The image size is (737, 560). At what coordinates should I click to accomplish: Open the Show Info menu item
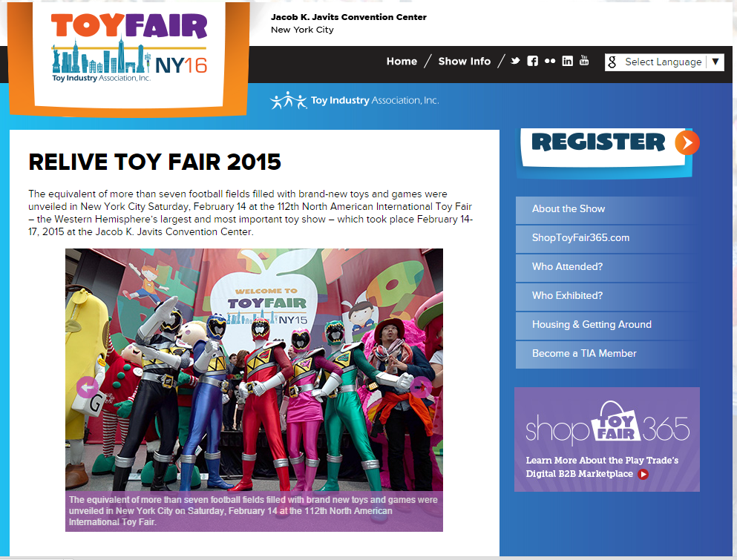(x=465, y=62)
